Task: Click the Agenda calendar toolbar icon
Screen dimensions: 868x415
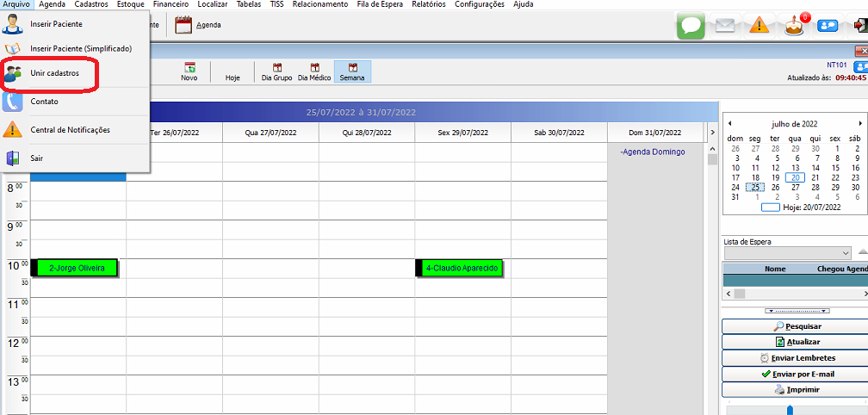Action: click(198, 25)
